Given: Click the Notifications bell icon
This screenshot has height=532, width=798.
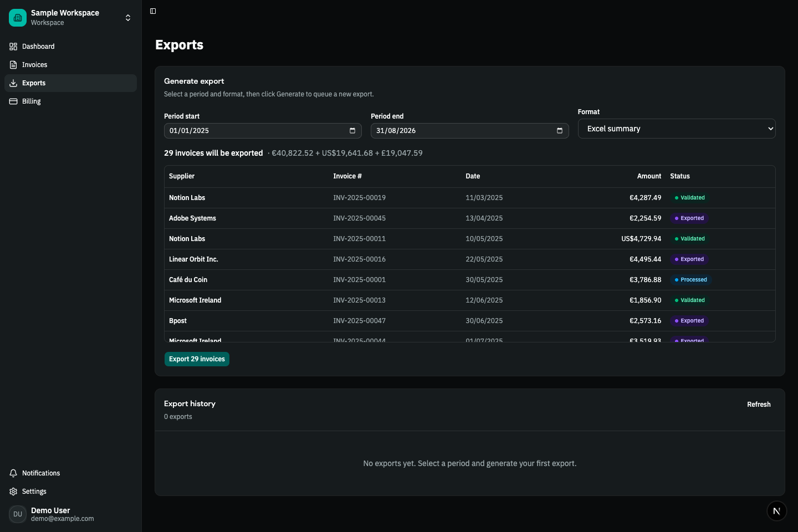Looking at the screenshot, I should coord(13,473).
